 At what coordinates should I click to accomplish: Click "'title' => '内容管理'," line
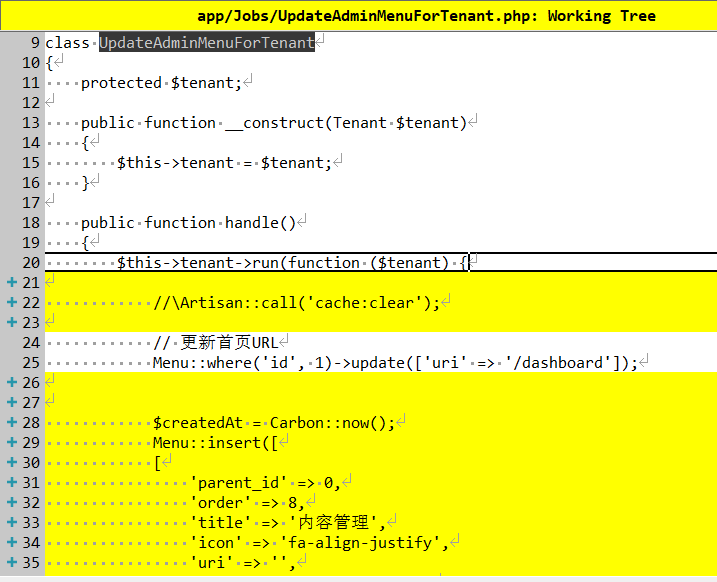(x=287, y=523)
